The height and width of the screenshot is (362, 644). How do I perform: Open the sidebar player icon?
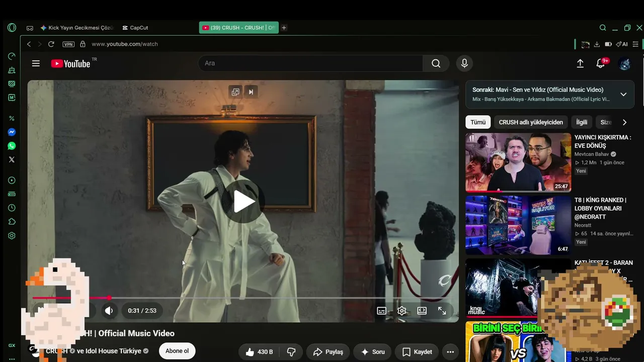pyautogui.click(x=12, y=180)
